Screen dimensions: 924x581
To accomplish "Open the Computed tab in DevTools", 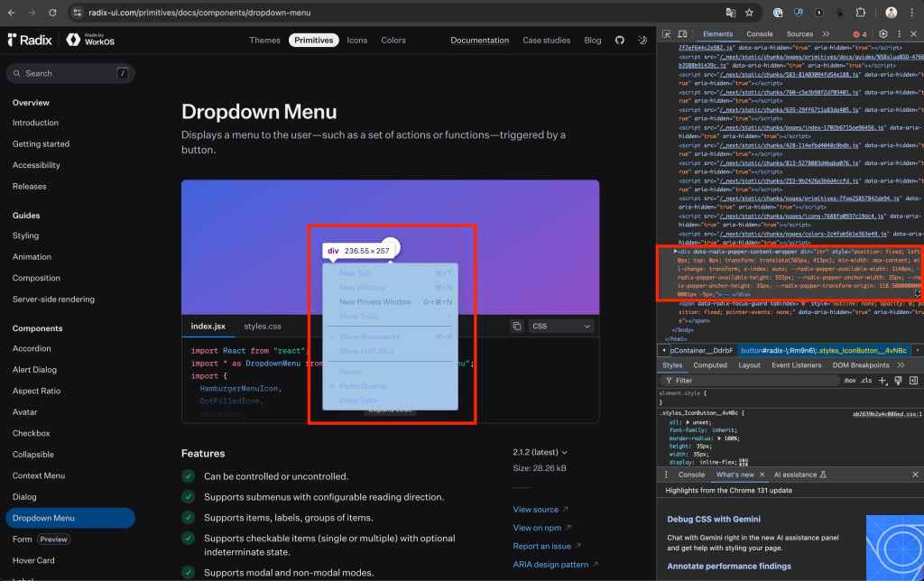I will 709,365.
